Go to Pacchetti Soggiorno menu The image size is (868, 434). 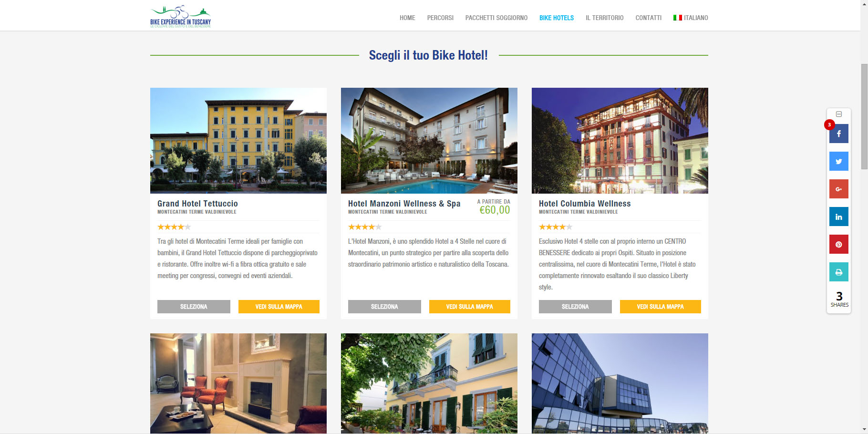tap(496, 18)
